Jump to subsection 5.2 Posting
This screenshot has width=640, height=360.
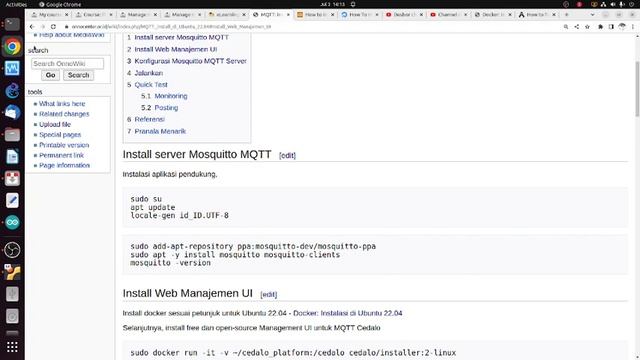tap(166, 108)
